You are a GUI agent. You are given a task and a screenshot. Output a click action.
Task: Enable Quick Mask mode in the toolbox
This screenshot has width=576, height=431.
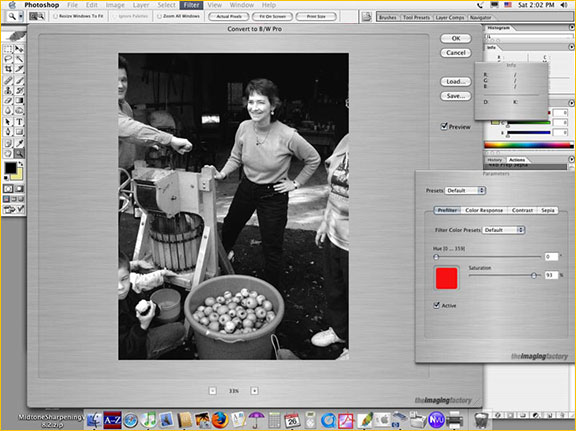tap(19, 188)
